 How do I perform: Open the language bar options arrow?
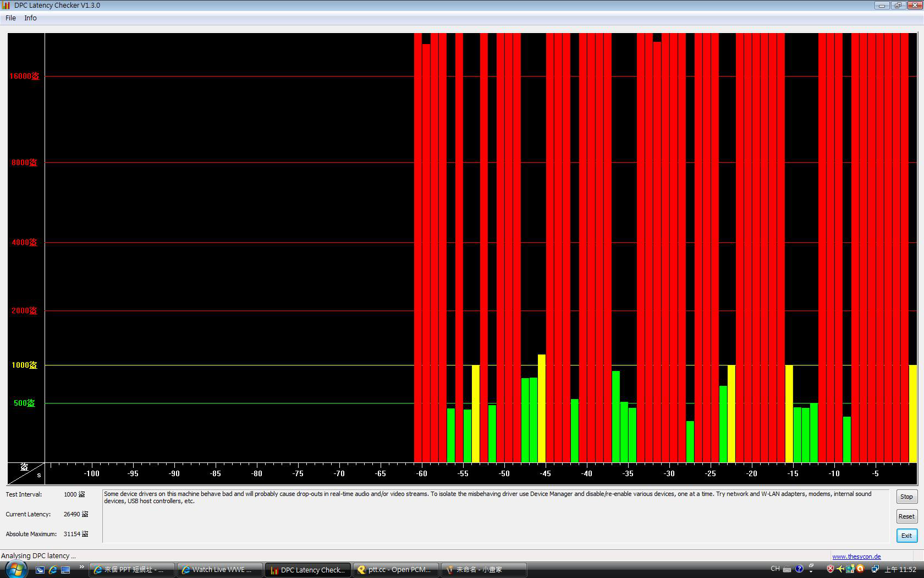tap(811, 572)
